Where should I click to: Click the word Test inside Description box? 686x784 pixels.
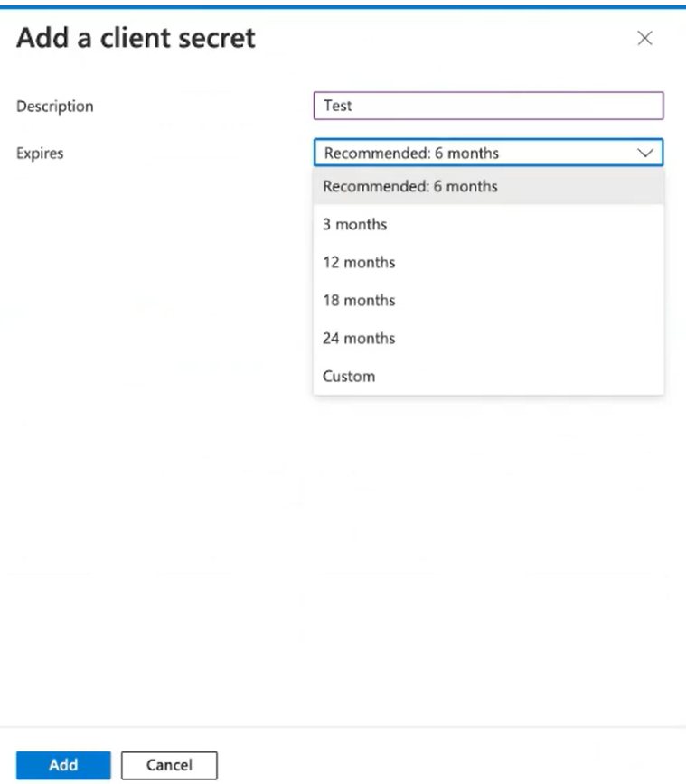point(338,106)
